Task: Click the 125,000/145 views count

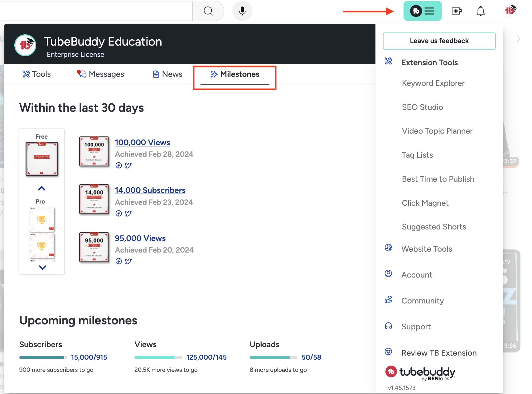Action: coord(206,357)
